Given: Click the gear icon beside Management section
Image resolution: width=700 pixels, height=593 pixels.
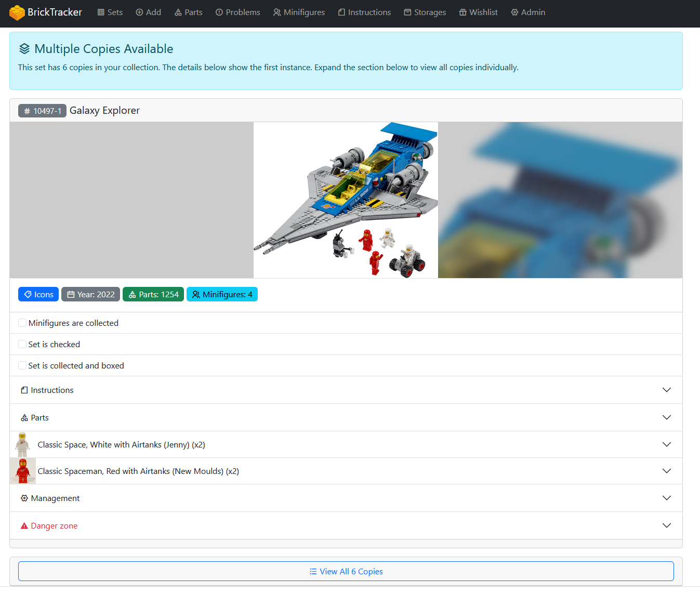Looking at the screenshot, I should point(24,498).
